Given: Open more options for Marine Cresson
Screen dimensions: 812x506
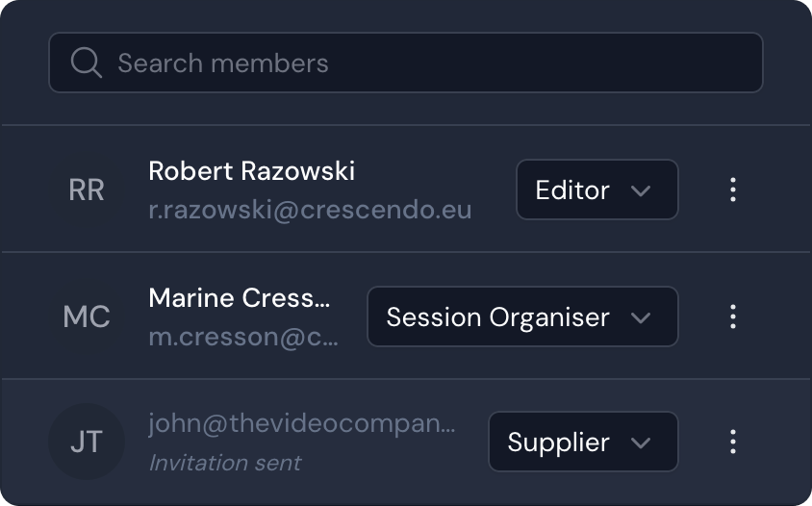Looking at the screenshot, I should [x=733, y=316].
